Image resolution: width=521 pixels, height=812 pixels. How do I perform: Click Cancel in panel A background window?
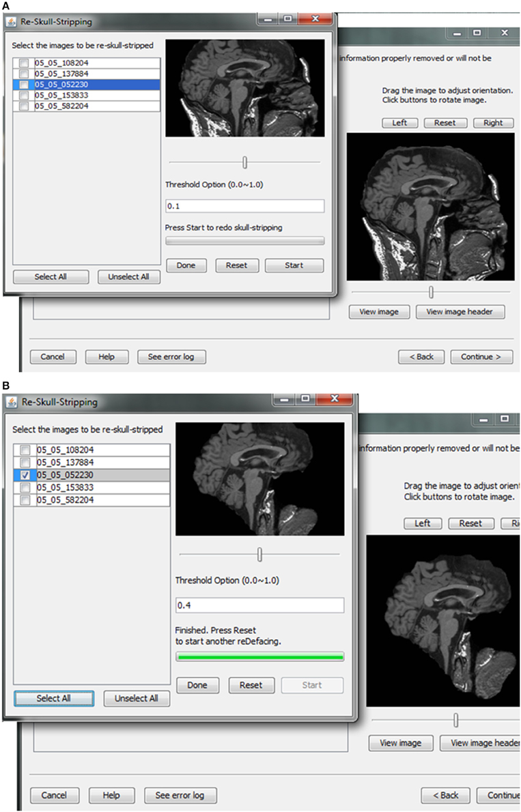click(x=53, y=357)
